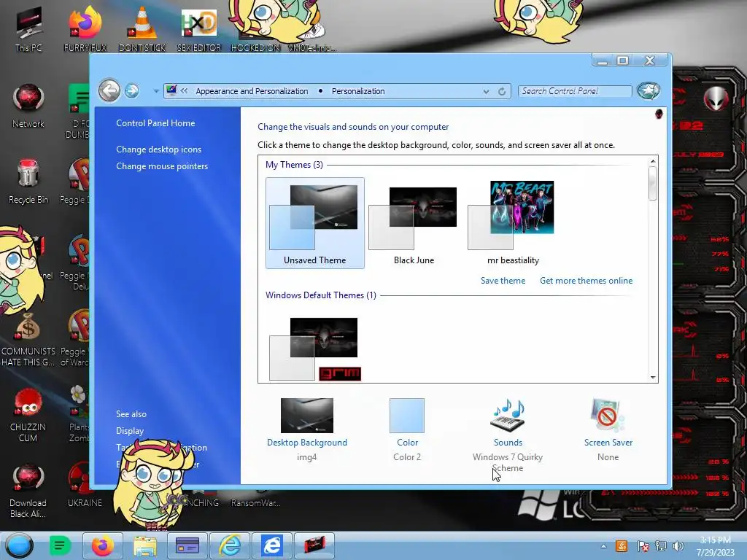
Task: Click the taskbar clock showing 3:15 PM
Action: point(715,546)
